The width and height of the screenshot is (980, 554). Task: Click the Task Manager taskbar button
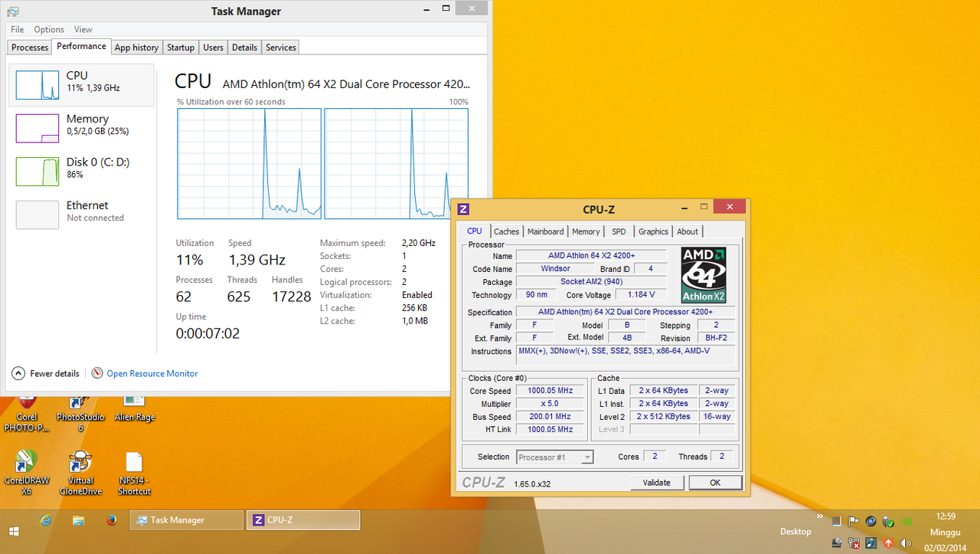188,520
